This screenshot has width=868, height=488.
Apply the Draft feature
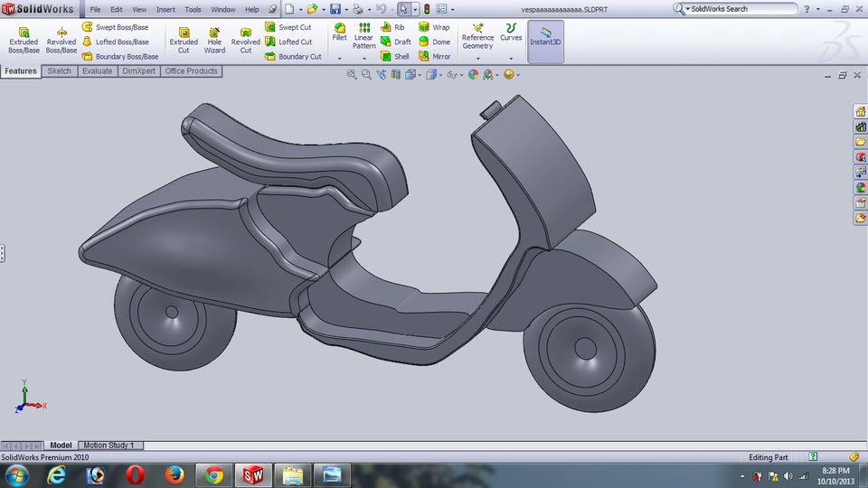pyautogui.click(x=396, y=42)
